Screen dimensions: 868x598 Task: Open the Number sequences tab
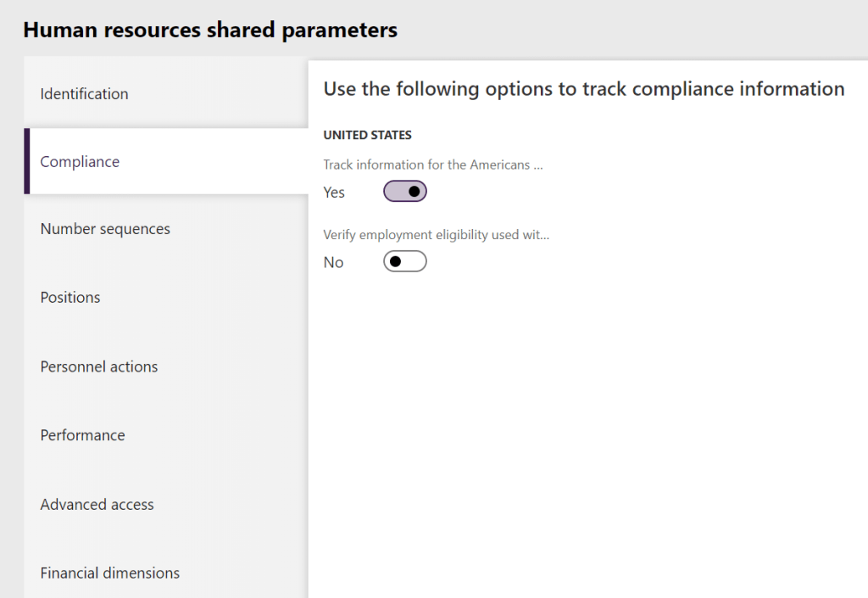pyautogui.click(x=104, y=228)
